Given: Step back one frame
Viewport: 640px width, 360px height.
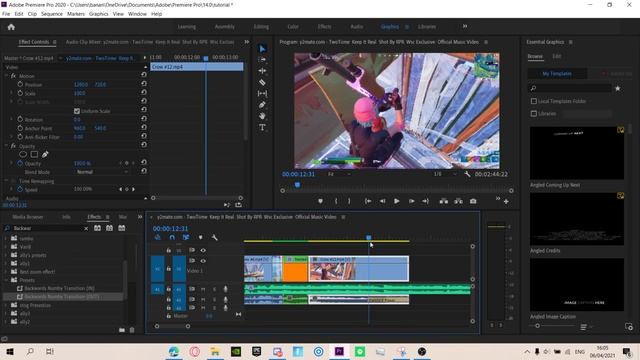Looking at the screenshot, I should 382,201.
